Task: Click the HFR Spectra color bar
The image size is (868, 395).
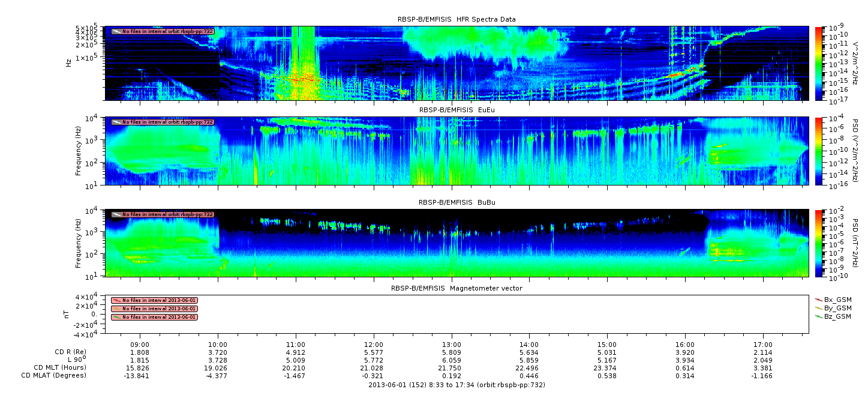Action: 818,63
